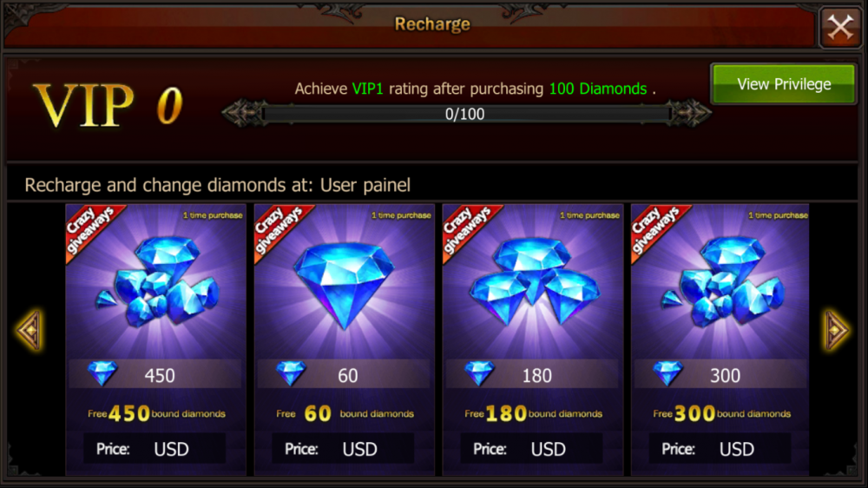Click the VIP progress bar showing 0/100
Screen dimensions: 868x488
466,114
